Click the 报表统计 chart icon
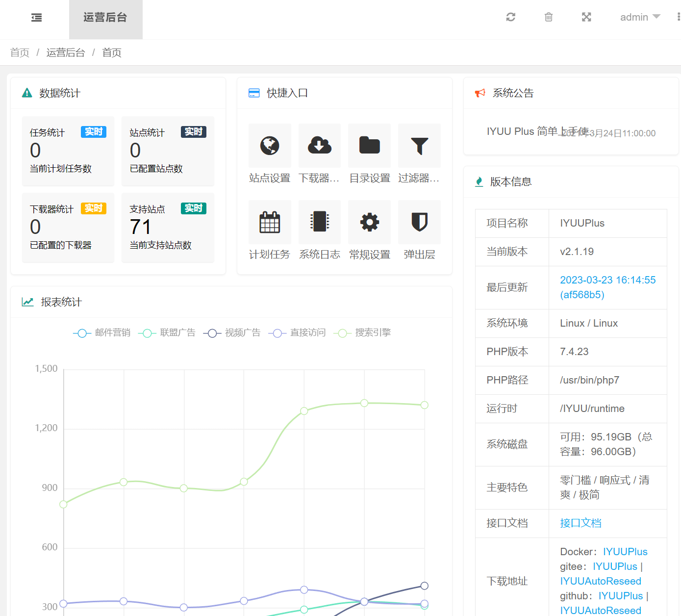681x616 pixels. coord(27,302)
